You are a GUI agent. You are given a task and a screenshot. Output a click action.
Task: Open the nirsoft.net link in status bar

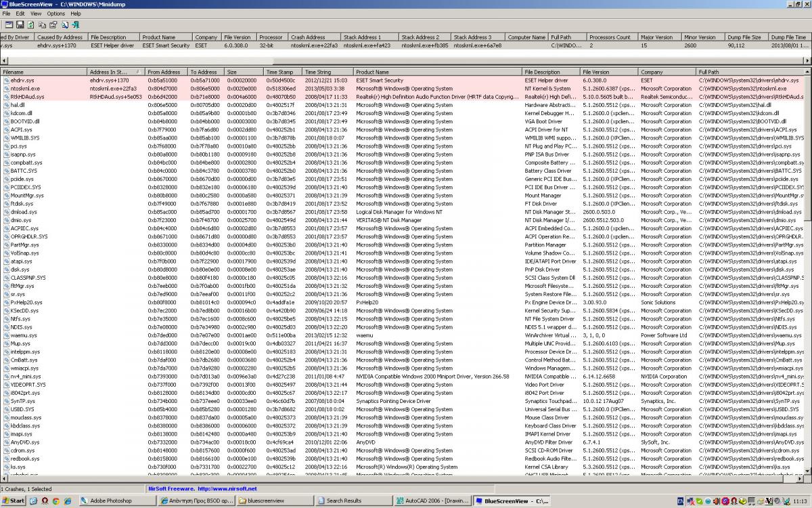pyautogui.click(x=203, y=488)
